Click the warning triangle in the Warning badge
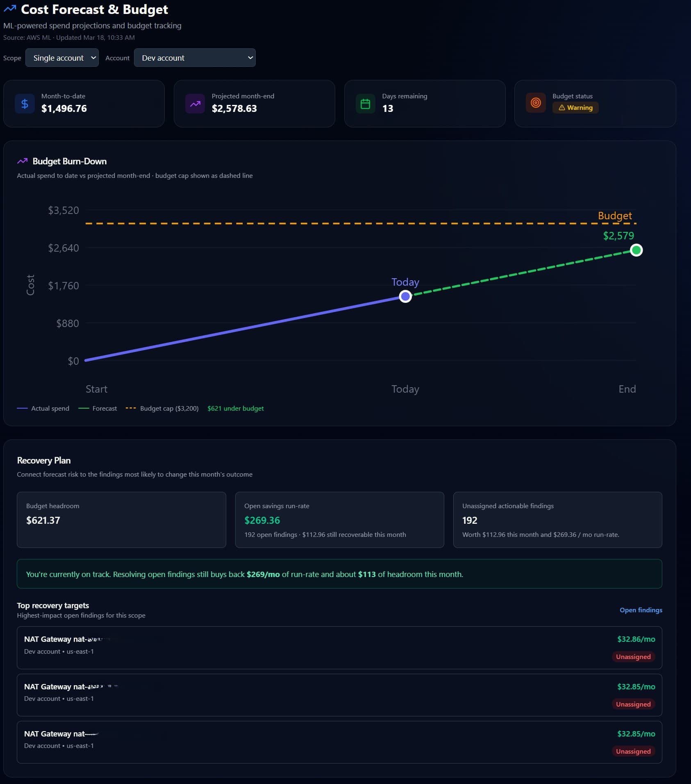 (x=562, y=107)
